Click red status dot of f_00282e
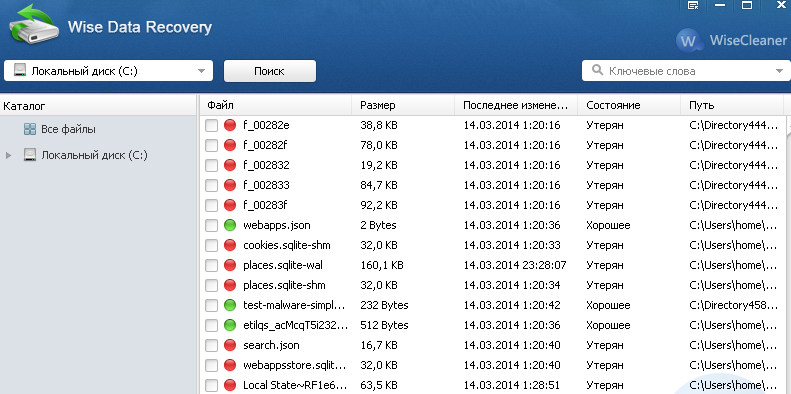 tap(230, 125)
